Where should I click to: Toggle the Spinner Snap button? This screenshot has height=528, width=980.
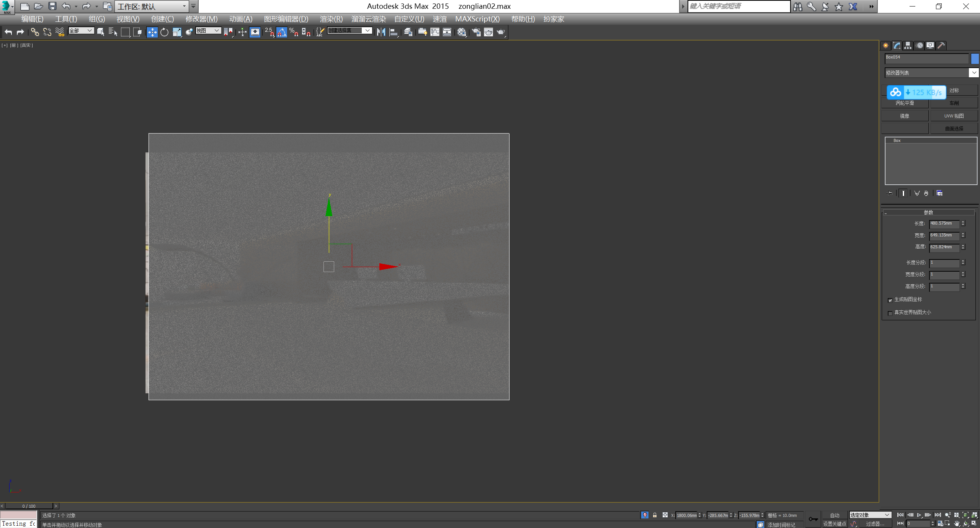pos(306,32)
